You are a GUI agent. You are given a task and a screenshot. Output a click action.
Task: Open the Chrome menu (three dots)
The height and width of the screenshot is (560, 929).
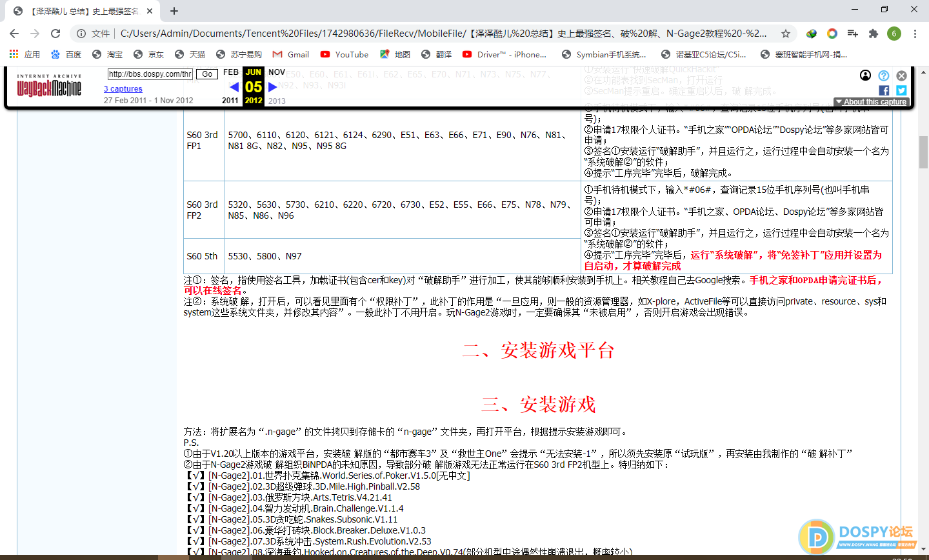915,34
